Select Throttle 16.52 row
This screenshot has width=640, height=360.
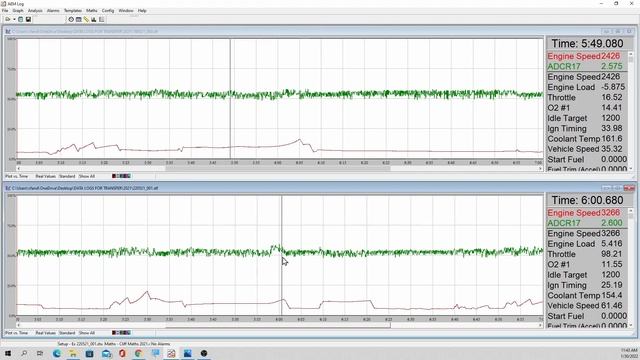(x=587, y=98)
